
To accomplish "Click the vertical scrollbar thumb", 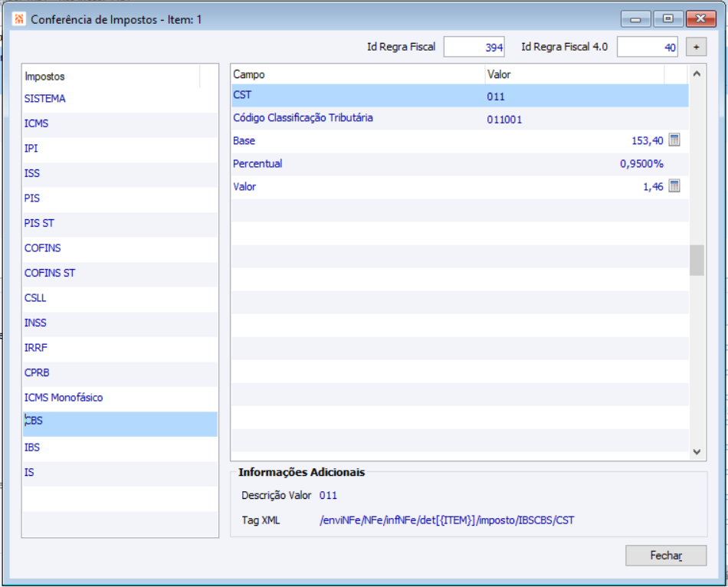I will tap(697, 261).
